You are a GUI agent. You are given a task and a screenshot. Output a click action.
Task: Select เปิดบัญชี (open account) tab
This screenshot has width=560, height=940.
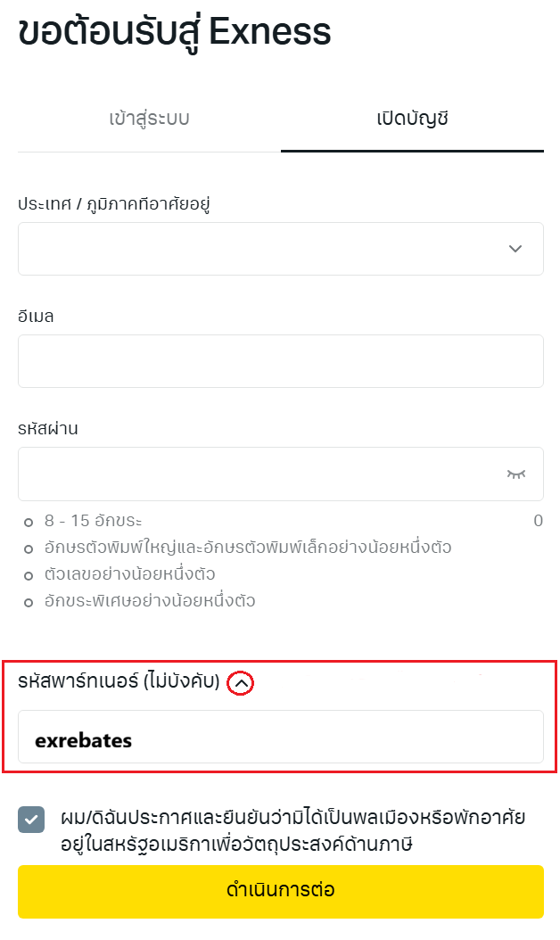point(412,118)
